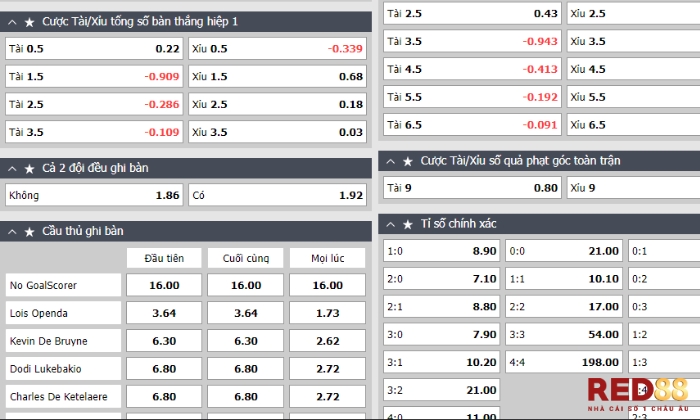Bet Xỉu 0.5 first half at -0.339
Image resolution: width=700 pixels, height=420 pixels.
click(x=277, y=49)
